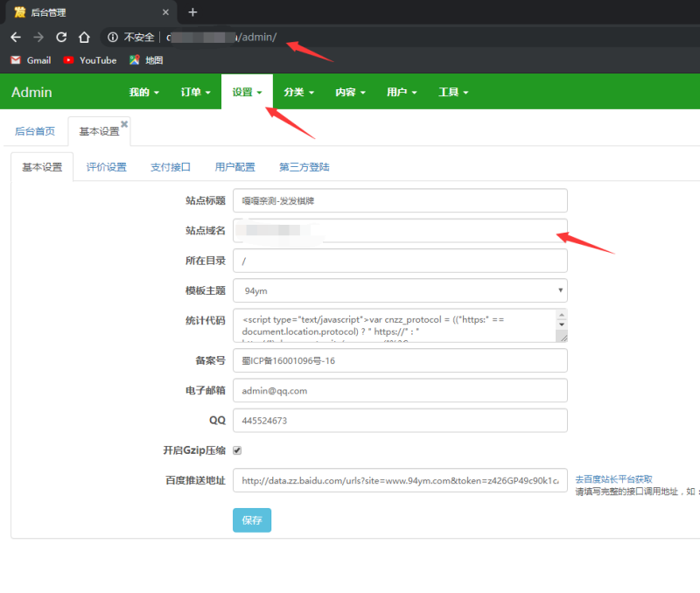Open the 订单 dropdown menu
The height and width of the screenshot is (593, 700).
tap(195, 92)
